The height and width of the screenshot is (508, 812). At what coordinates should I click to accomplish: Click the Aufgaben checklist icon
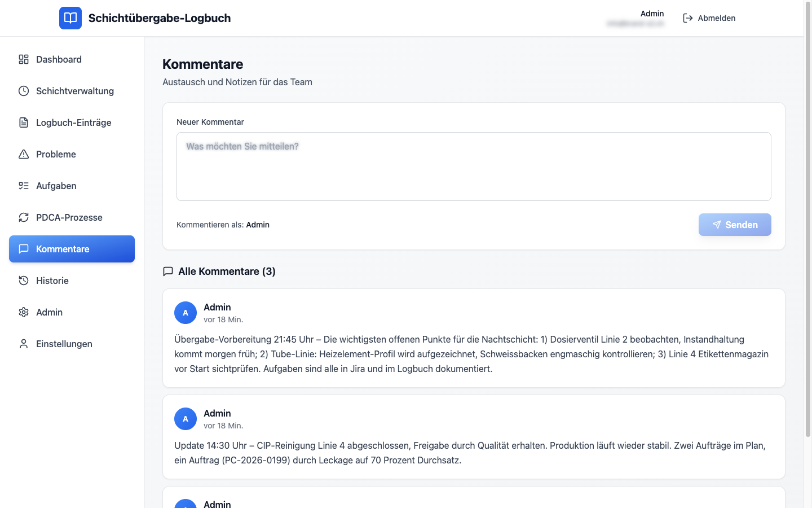(x=24, y=186)
